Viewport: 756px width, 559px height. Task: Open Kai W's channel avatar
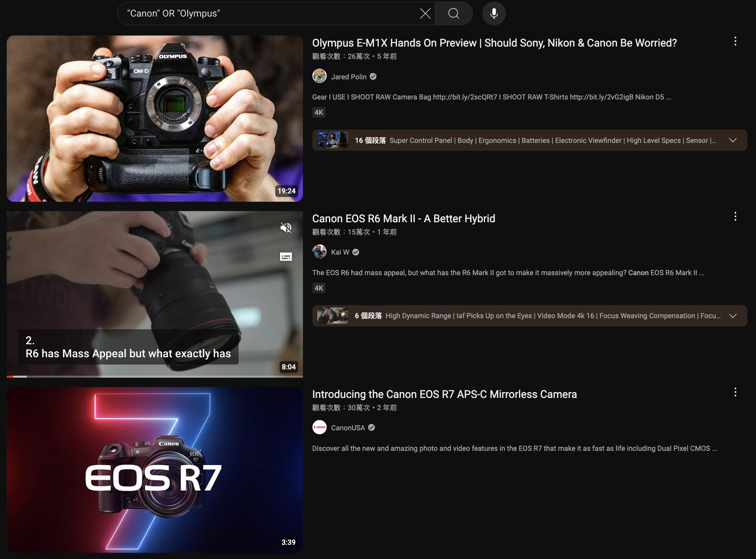click(320, 251)
